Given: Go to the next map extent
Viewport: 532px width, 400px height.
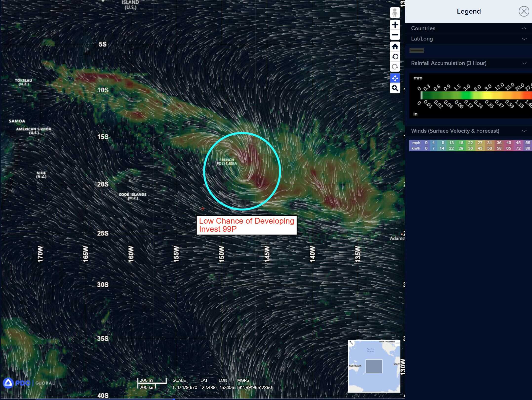Looking at the screenshot, I should click(x=395, y=67).
